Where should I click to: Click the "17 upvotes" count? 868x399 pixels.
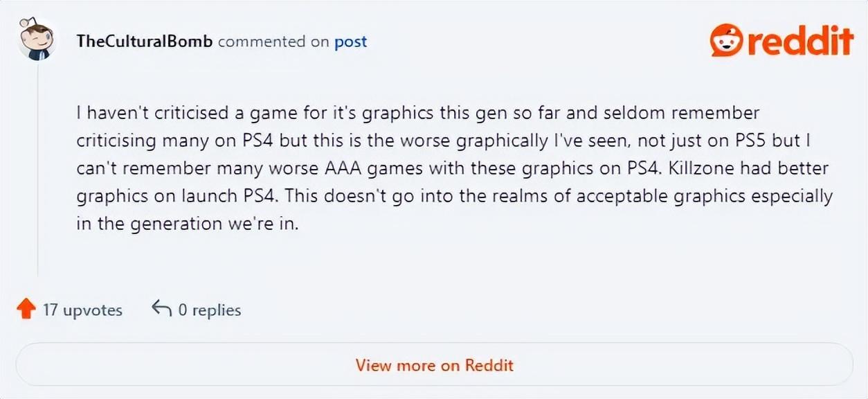82,310
